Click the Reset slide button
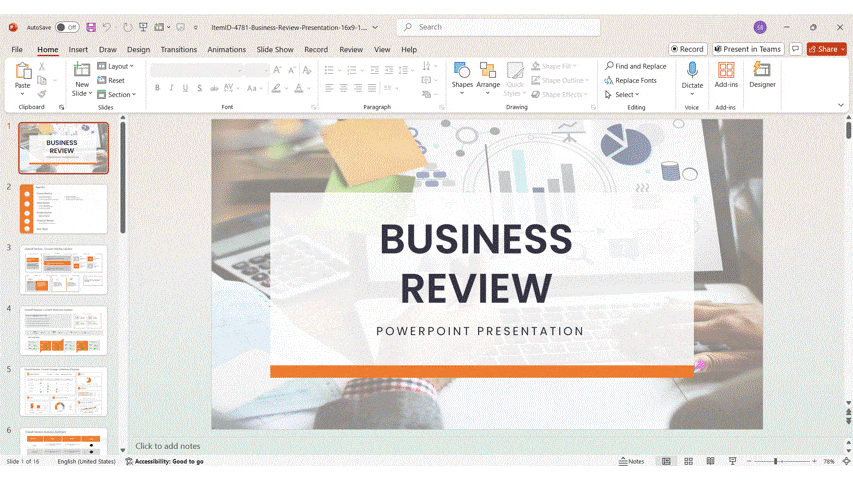The width and height of the screenshot is (853, 480). tap(111, 81)
